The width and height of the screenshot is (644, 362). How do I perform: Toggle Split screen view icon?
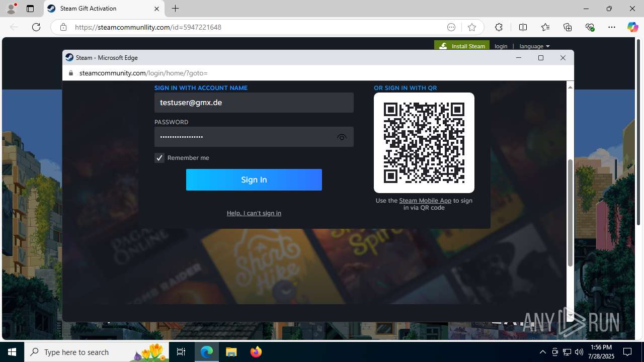pos(523,27)
